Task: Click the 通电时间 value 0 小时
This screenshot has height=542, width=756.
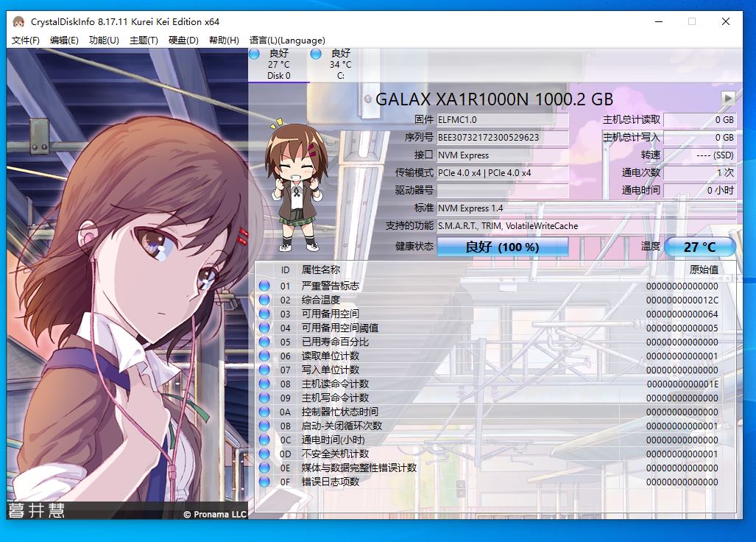Action: pos(699,191)
